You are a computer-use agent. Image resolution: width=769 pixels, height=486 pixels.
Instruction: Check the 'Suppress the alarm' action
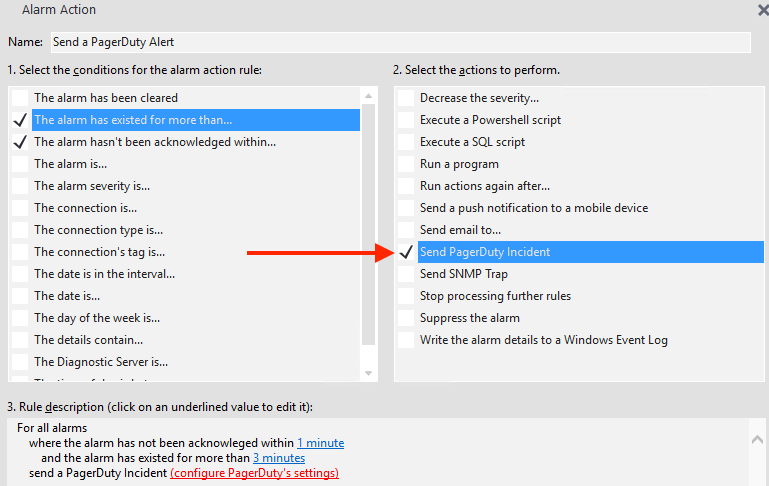tap(405, 318)
